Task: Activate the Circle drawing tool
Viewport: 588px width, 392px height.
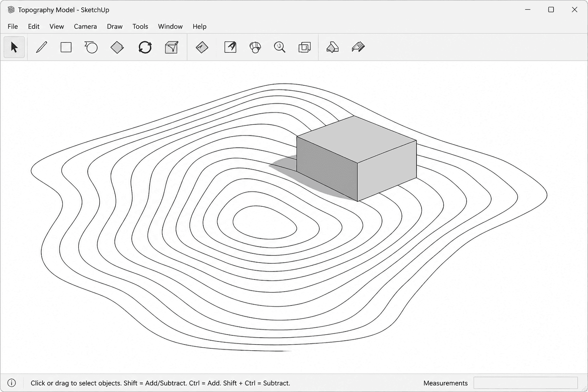Action: 91,47
